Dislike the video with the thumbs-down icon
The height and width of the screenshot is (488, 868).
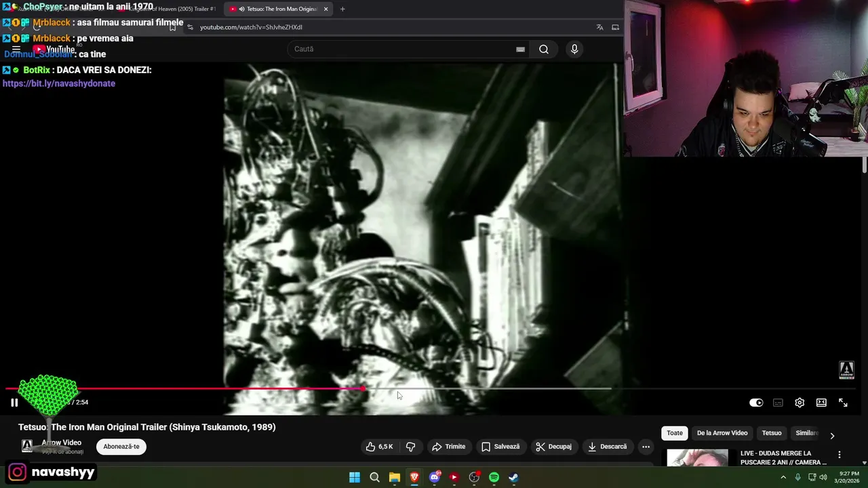(410, 447)
